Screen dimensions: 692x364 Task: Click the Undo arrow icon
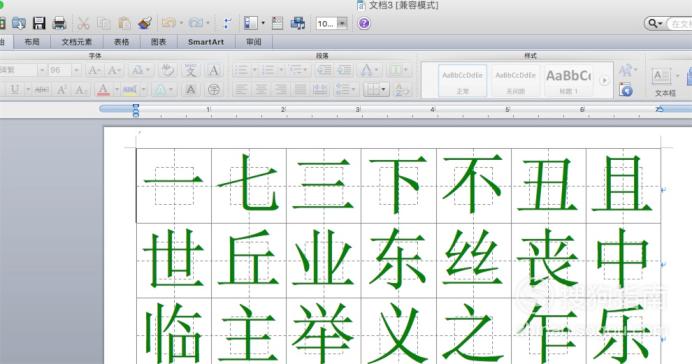(x=169, y=23)
